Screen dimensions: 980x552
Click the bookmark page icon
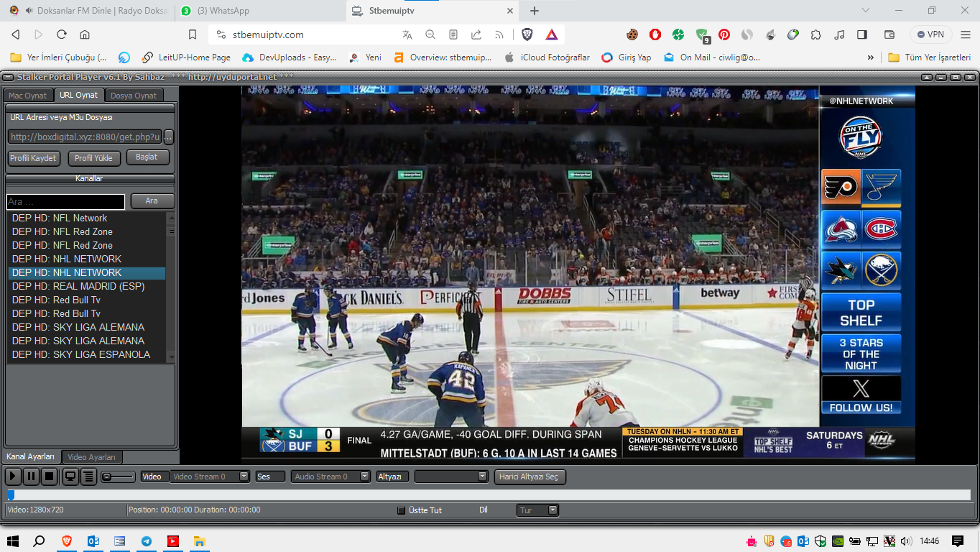coord(193,34)
